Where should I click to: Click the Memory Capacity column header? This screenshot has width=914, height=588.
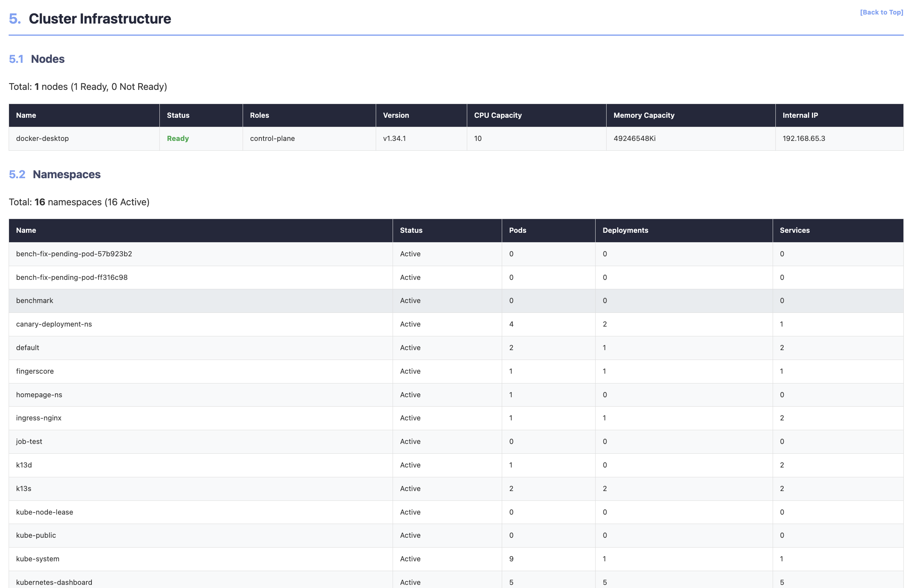coord(643,115)
